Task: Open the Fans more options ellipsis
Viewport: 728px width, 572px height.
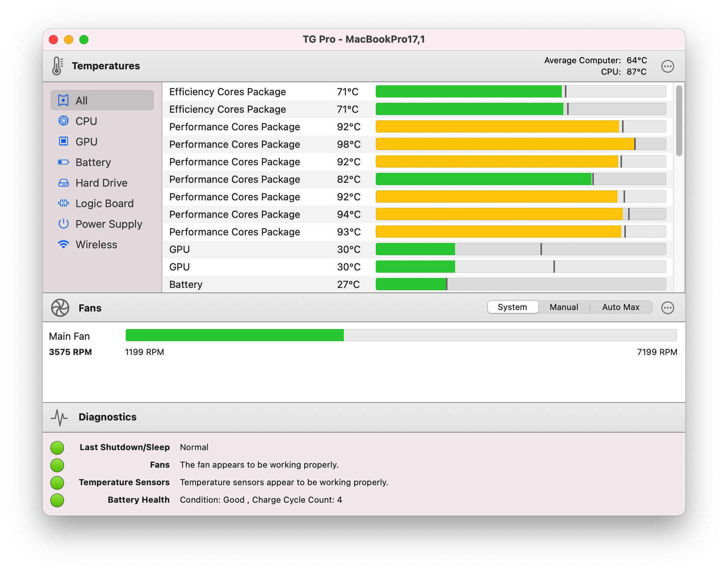Action: [x=667, y=308]
